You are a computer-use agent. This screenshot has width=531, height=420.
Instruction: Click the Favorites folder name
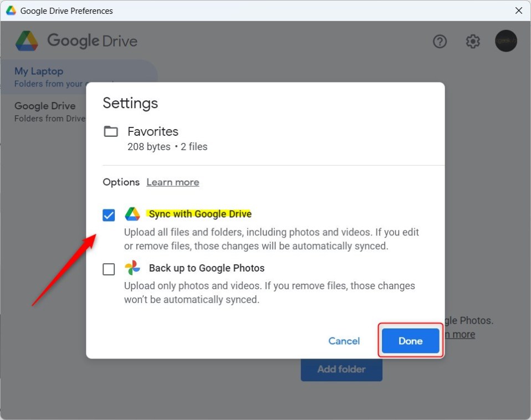coord(153,131)
